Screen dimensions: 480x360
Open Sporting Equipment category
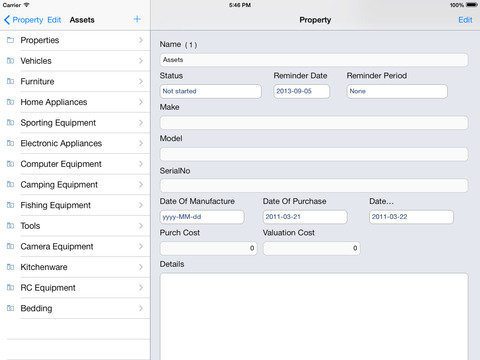(x=75, y=123)
